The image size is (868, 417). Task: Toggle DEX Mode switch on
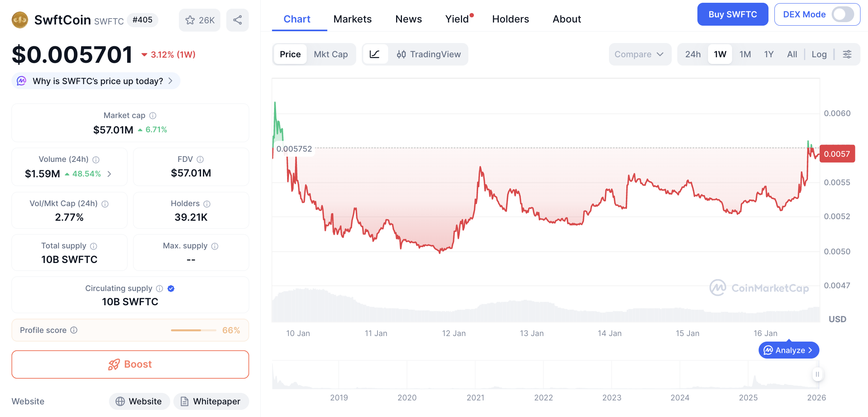[x=842, y=15]
